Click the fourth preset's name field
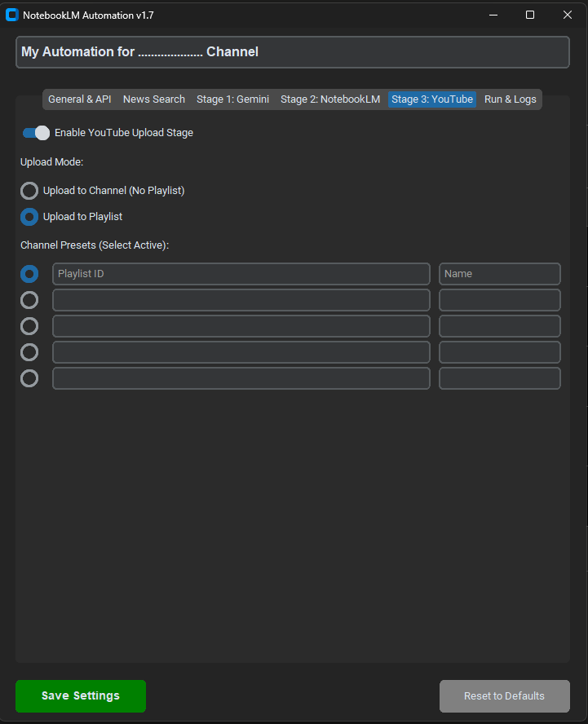This screenshot has width=588, height=724. coord(500,352)
